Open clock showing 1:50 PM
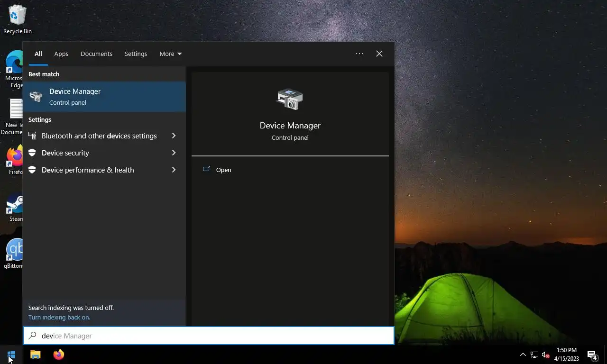607x364 pixels. coord(567,355)
